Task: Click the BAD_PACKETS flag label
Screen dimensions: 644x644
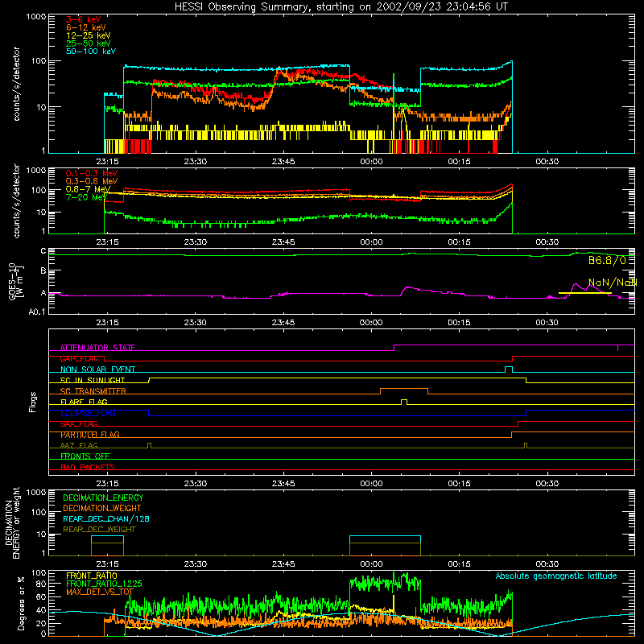Action: [x=88, y=467]
